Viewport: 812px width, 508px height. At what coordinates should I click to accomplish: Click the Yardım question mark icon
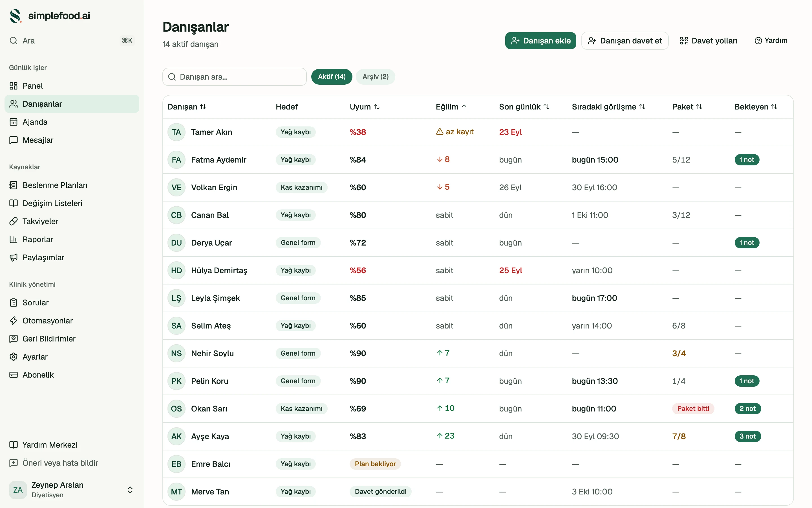758,41
